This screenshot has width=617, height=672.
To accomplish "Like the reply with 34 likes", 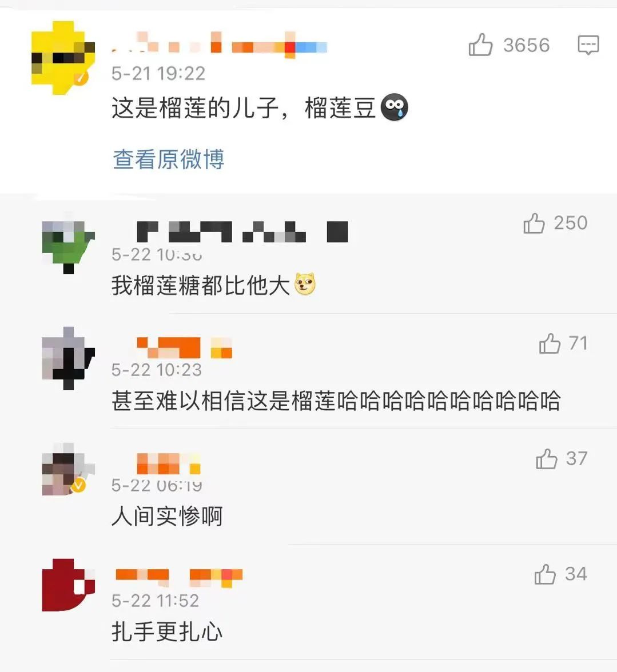I will click(x=545, y=574).
